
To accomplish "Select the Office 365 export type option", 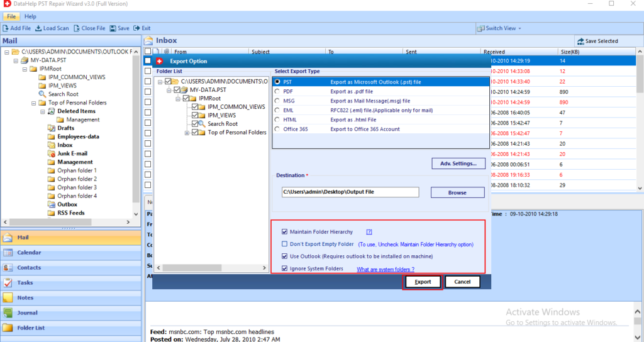I will (x=277, y=129).
